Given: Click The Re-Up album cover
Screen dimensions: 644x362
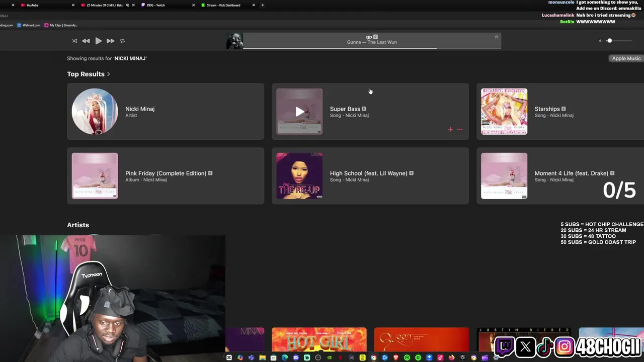Looking at the screenshot, I should [299, 176].
